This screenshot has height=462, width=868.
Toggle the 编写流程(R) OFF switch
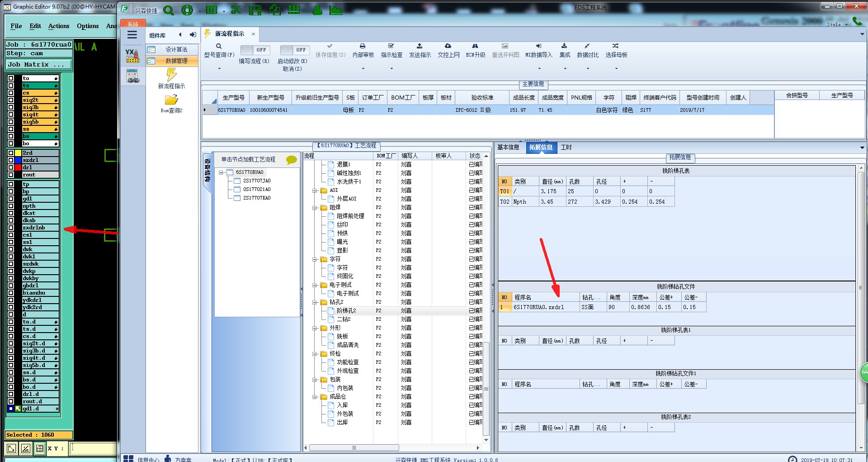pos(255,50)
